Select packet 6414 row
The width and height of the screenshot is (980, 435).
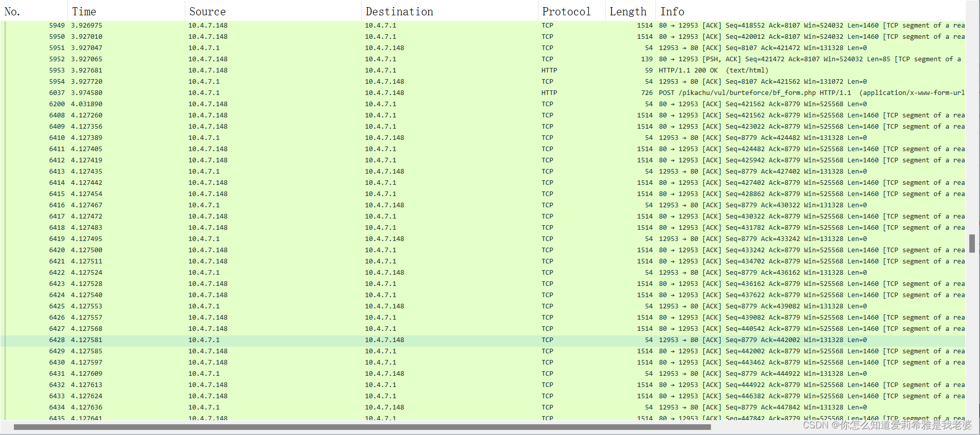482,183
